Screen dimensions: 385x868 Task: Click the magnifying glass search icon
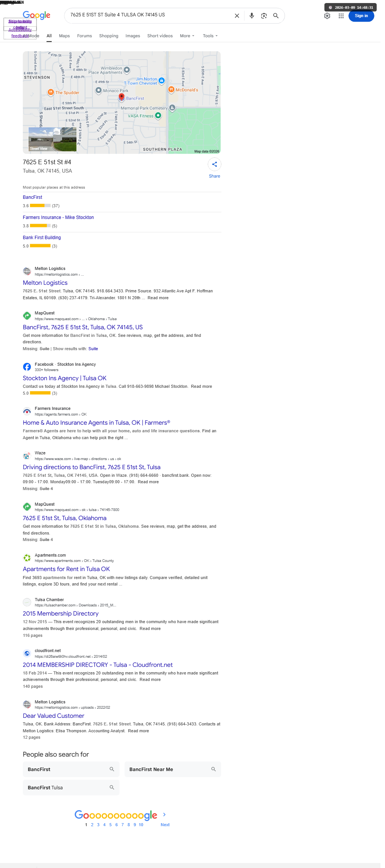(x=276, y=16)
